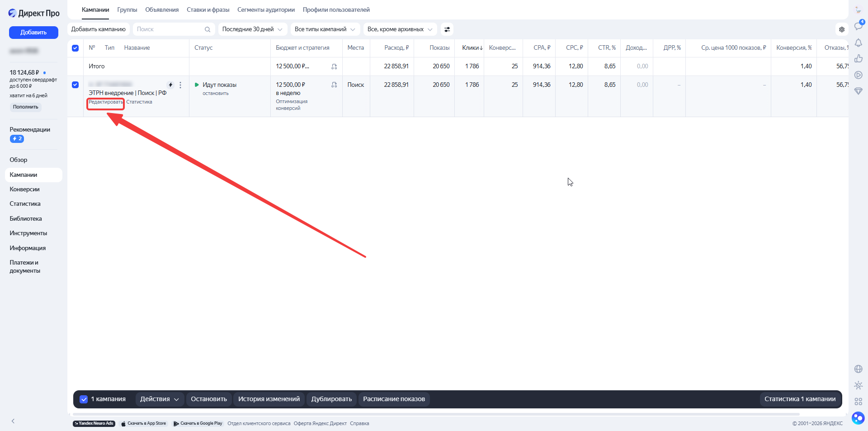Open the Все типы кампаний dropdown

[x=325, y=29]
